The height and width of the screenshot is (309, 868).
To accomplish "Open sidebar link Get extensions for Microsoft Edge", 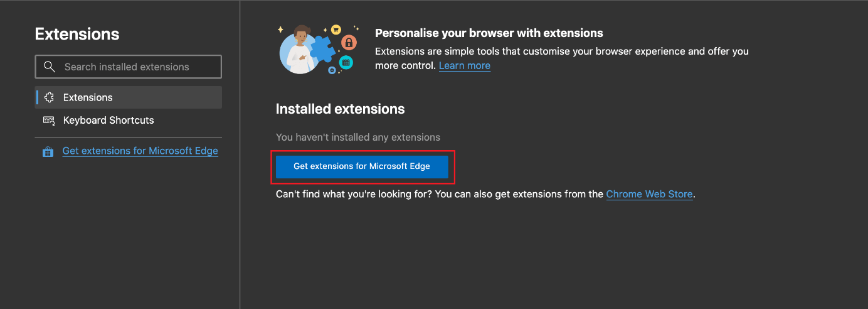I will pos(140,151).
